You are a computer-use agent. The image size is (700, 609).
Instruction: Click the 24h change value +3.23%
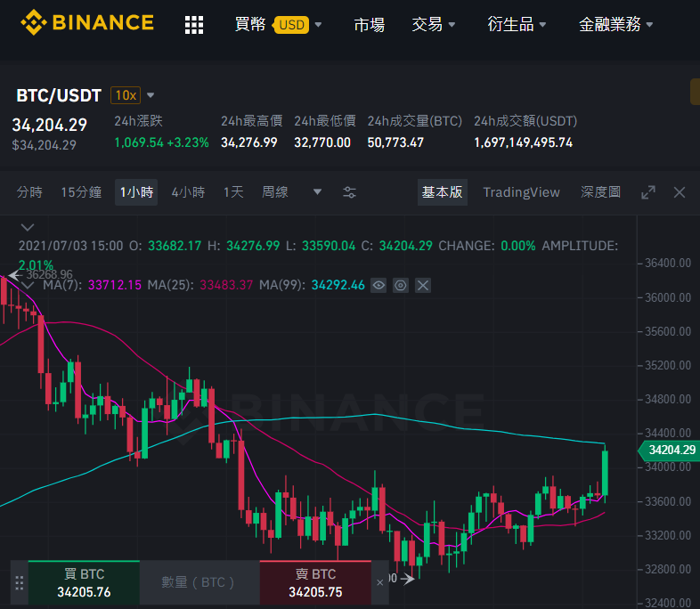(188, 142)
